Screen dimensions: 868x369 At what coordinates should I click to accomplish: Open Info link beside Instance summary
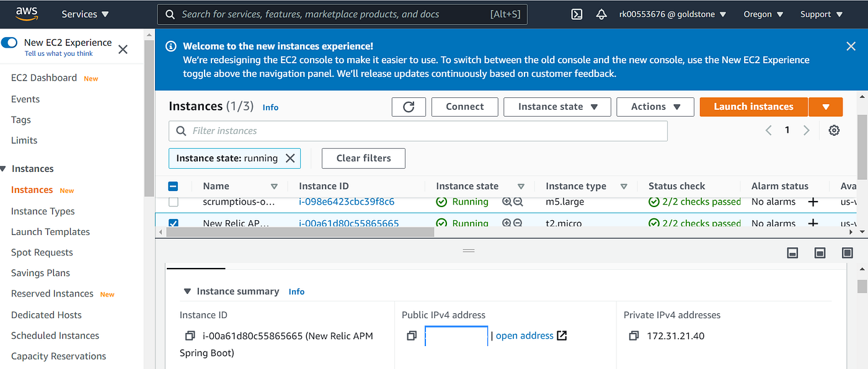(296, 291)
